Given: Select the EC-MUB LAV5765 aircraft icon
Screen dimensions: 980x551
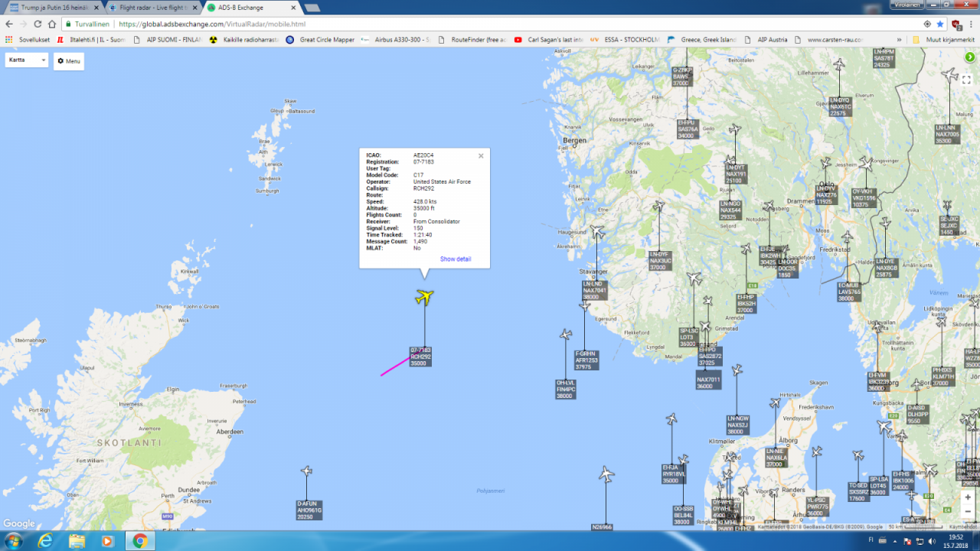Looking at the screenshot, I should [x=847, y=238].
